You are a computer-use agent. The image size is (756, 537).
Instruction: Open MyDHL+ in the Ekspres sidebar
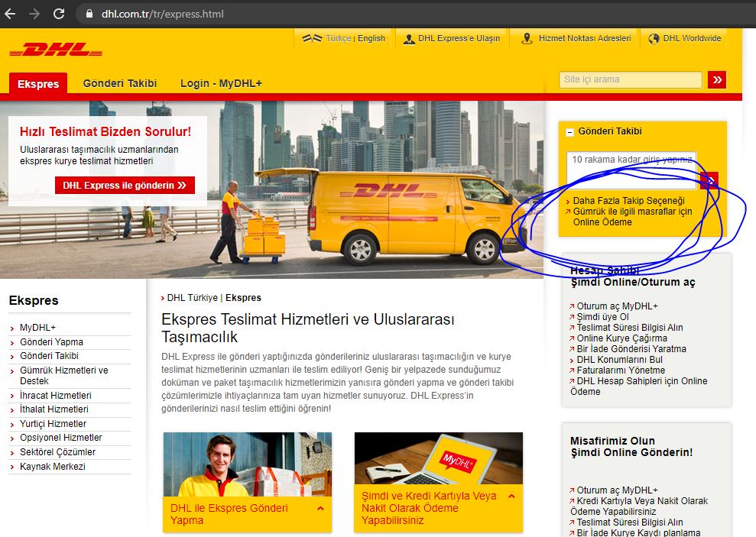pyautogui.click(x=37, y=328)
